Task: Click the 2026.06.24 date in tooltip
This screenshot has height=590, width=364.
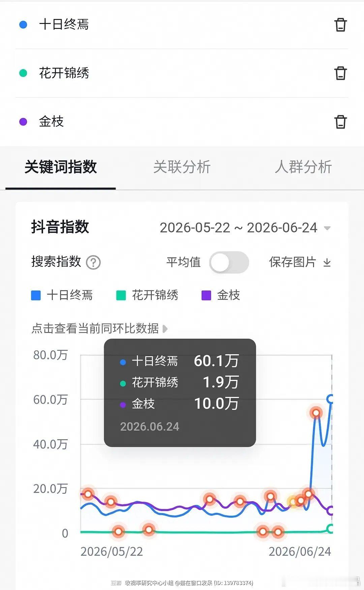Action: [x=150, y=426]
